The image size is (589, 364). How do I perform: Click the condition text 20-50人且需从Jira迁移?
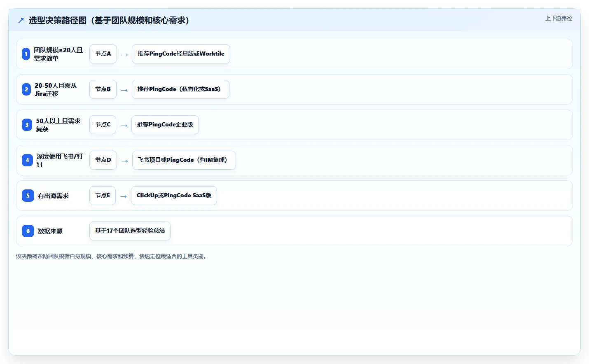point(56,89)
